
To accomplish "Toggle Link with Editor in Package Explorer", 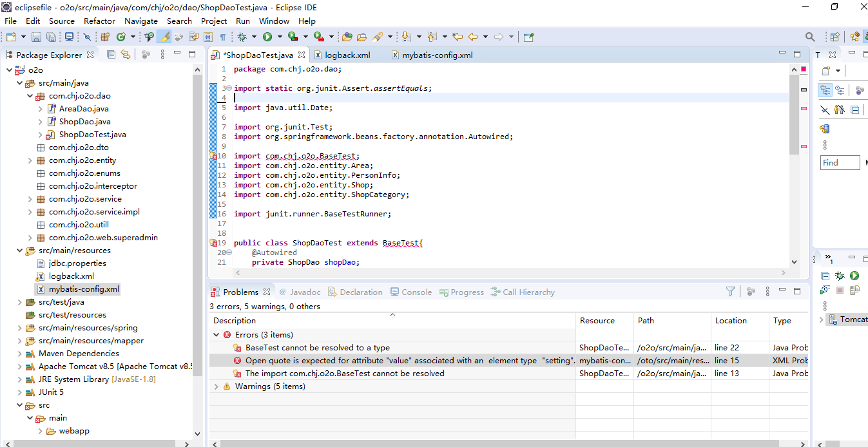I will pyautogui.click(x=126, y=55).
